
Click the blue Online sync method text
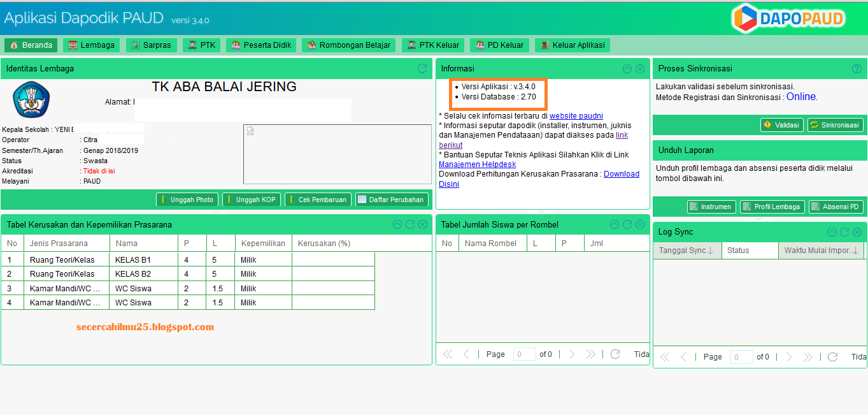point(801,97)
